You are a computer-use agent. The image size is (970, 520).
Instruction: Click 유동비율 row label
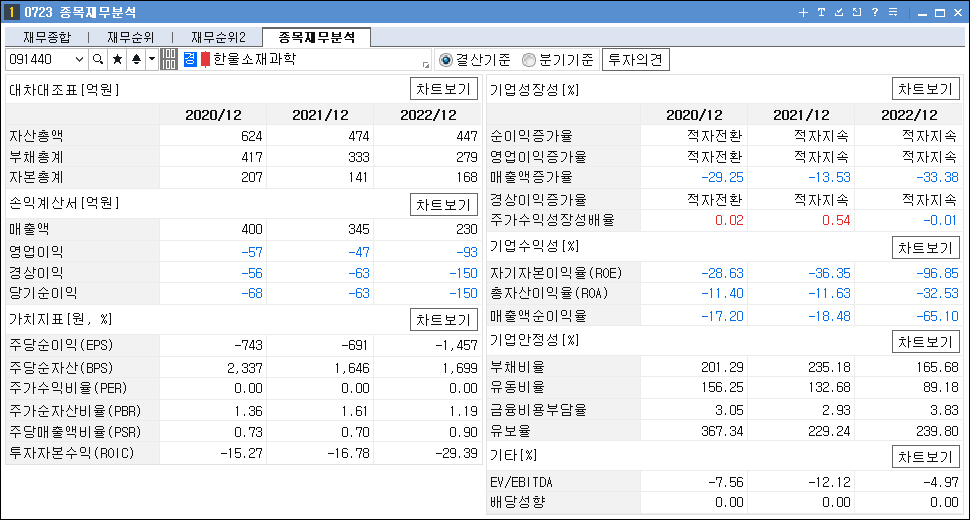coord(517,388)
